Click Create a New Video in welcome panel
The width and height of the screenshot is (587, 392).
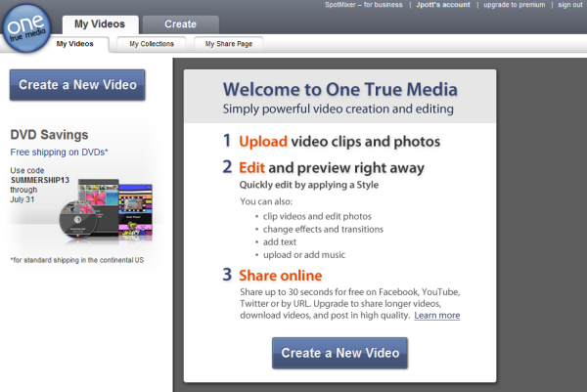tap(339, 353)
